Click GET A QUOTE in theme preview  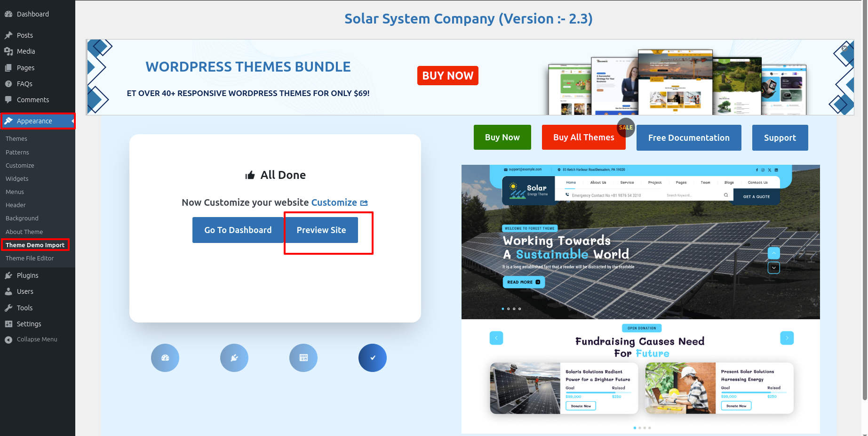click(757, 197)
